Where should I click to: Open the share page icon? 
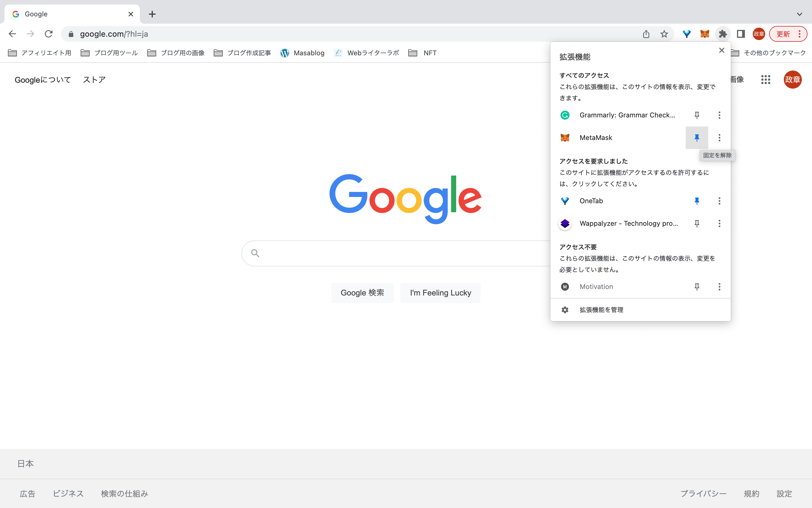click(x=646, y=34)
